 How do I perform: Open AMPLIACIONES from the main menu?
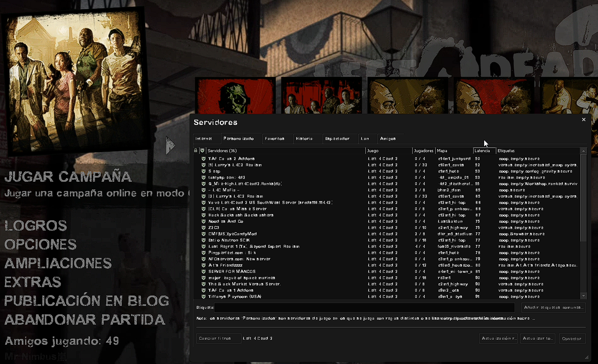point(58,263)
